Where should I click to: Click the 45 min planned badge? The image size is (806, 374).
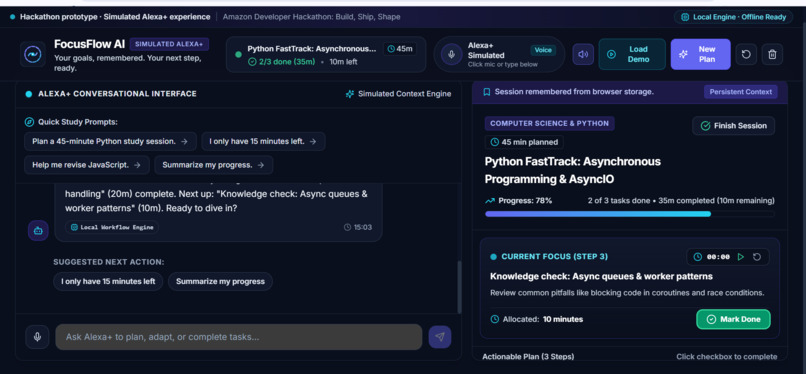tap(524, 142)
